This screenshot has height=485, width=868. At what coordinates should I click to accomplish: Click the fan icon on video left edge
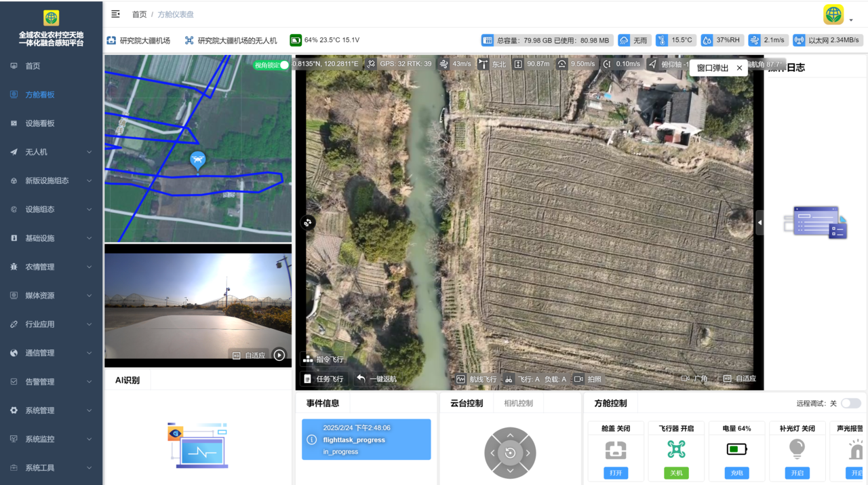[308, 222]
